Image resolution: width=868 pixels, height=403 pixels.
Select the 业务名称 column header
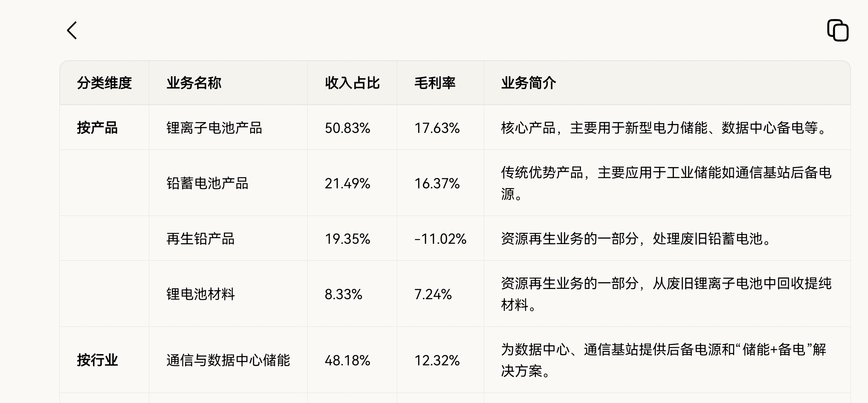194,83
